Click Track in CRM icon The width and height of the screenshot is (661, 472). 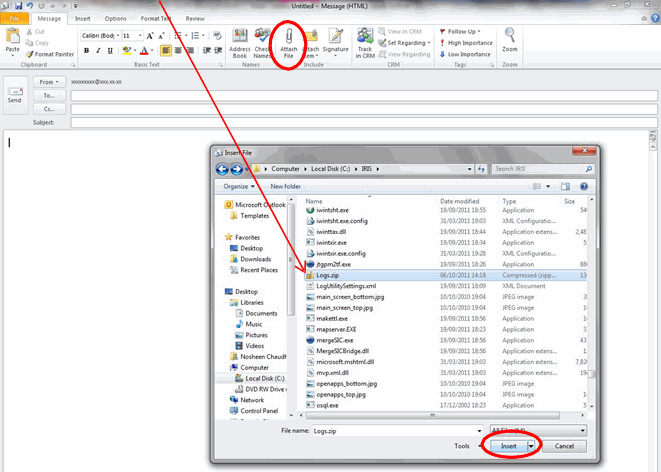click(365, 36)
